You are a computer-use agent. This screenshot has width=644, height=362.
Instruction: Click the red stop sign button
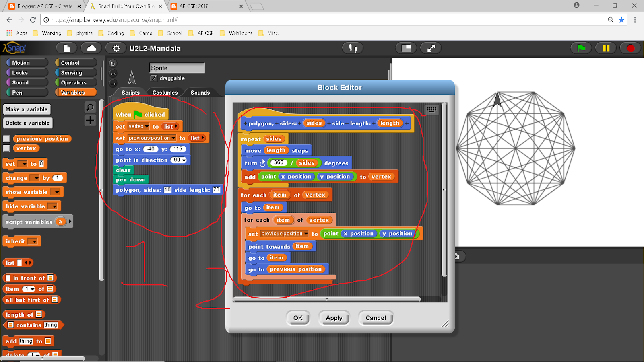(630, 47)
